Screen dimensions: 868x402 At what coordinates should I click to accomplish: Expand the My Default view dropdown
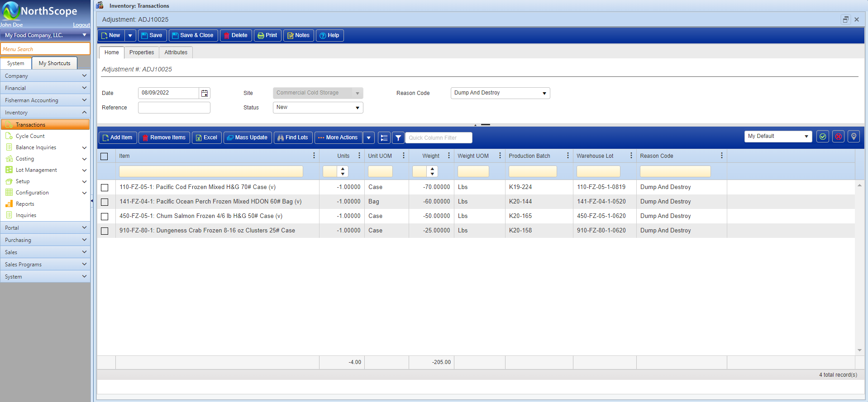778,136
